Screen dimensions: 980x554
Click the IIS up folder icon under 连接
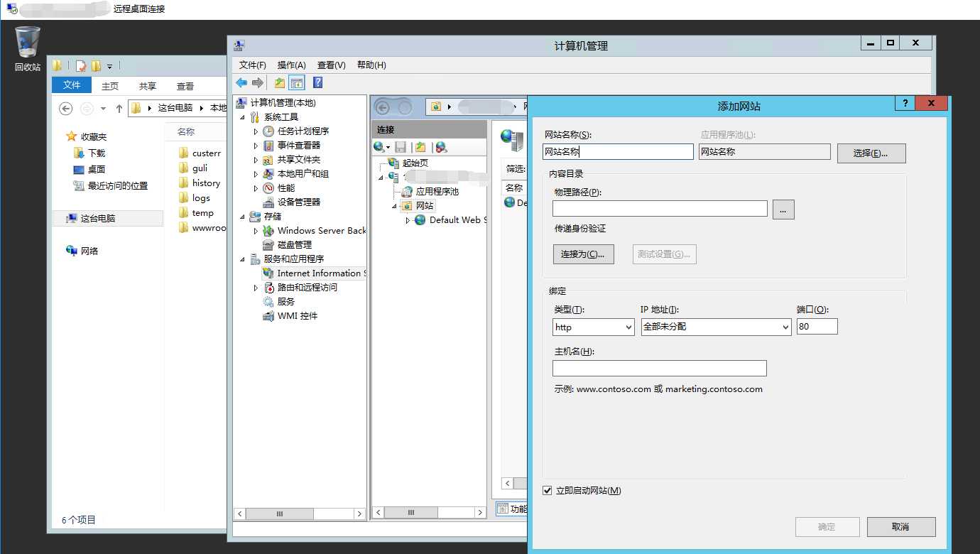pos(420,147)
